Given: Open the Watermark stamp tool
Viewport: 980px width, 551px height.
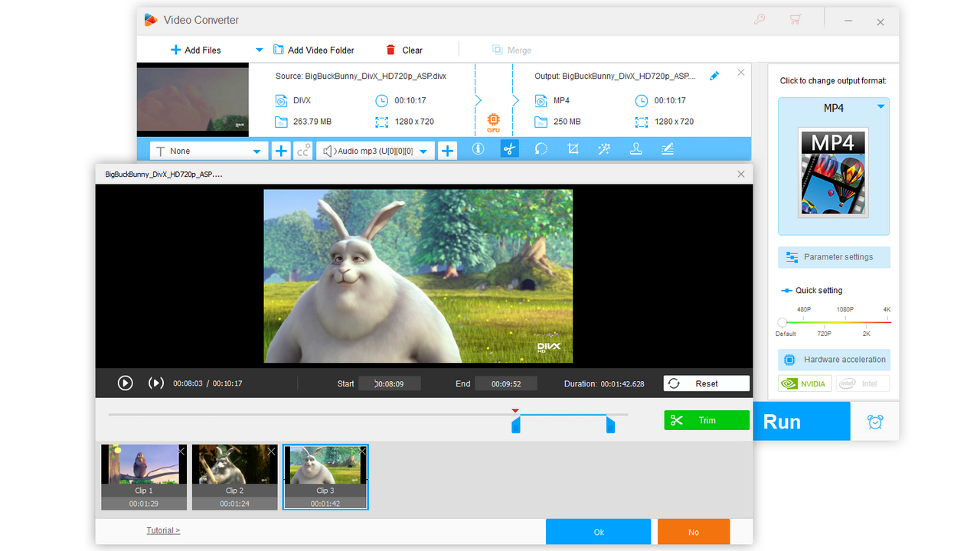Looking at the screenshot, I should [x=635, y=150].
